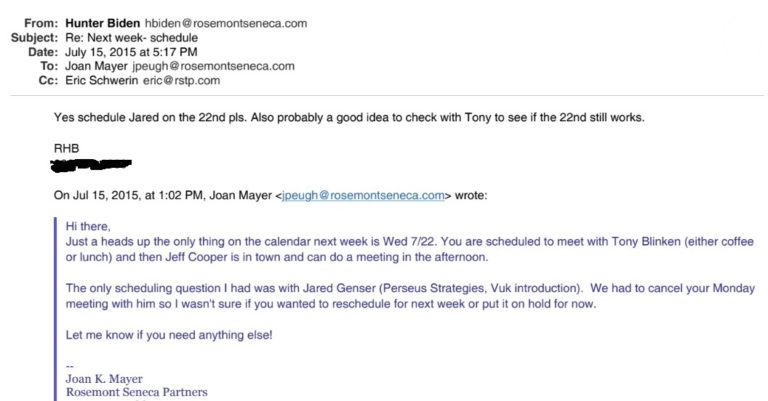The image size is (768, 401).
Task: Click To address jpeugh@rosemontseneca.com in header
Action: (x=214, y=66)
